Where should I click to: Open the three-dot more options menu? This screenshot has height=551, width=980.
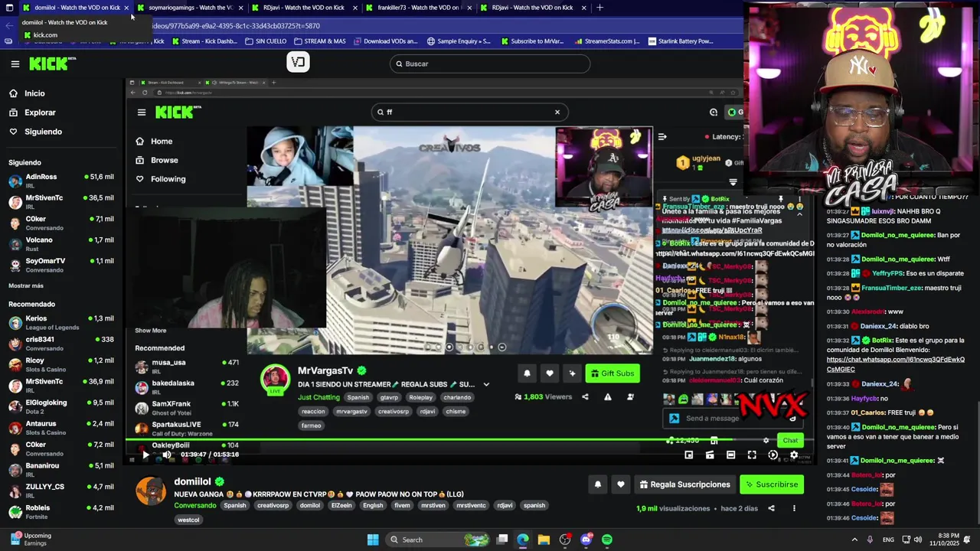tap(794, 508)
